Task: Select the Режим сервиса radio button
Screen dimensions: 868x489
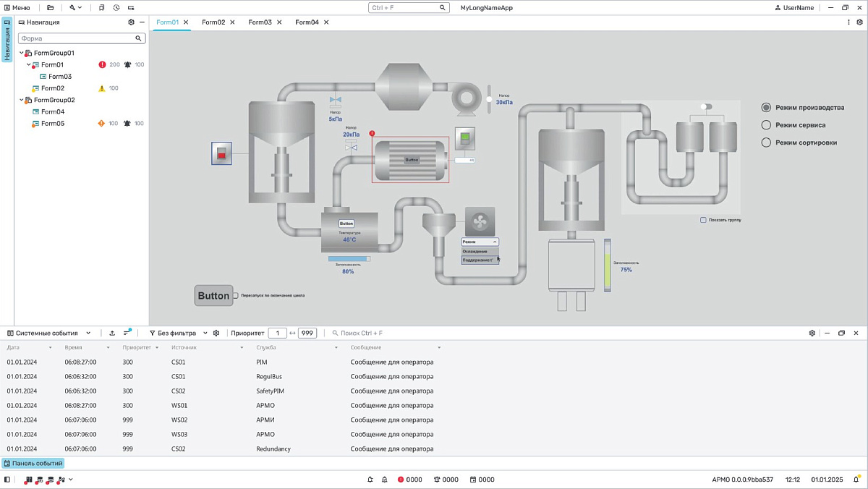Action: tap(767, 125)
